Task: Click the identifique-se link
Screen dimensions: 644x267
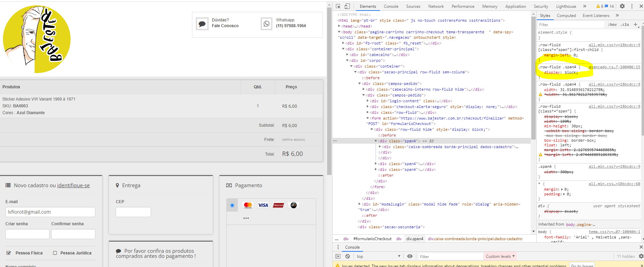Action: pos(73,185)
